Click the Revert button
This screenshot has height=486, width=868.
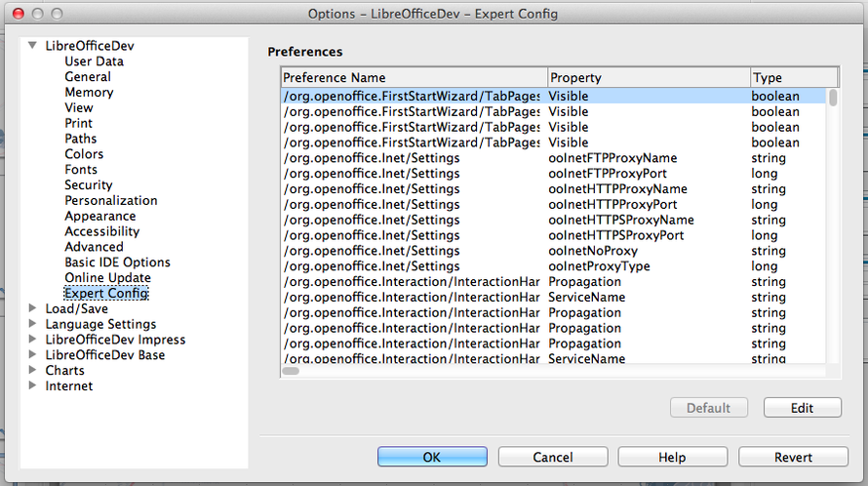pos(793,457)
